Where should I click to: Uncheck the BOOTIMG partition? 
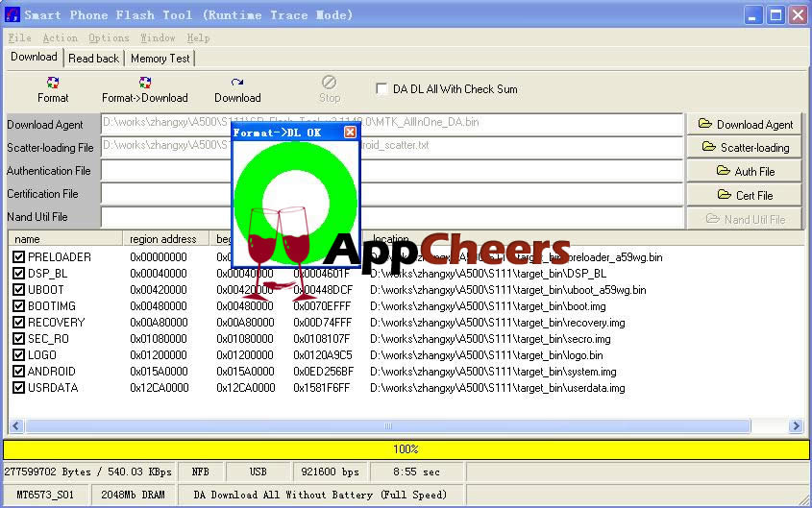[18, 306]
